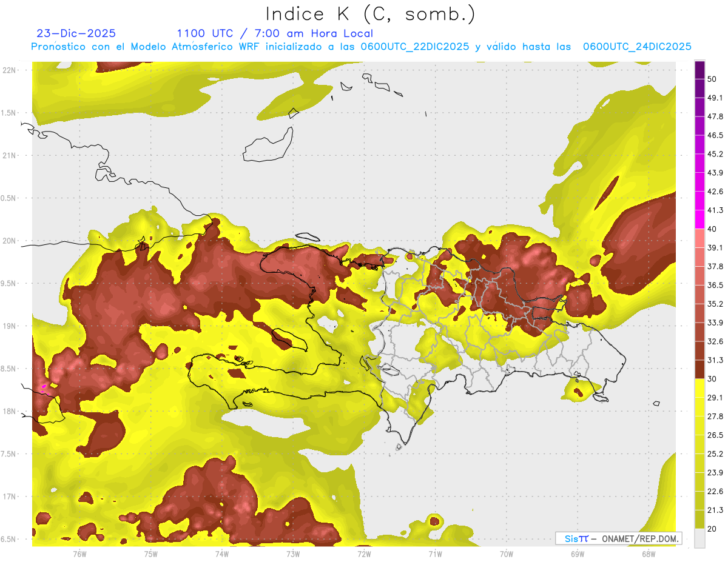
Task: Click the legend value "22.6"
Action: click(x=715, y=492)
